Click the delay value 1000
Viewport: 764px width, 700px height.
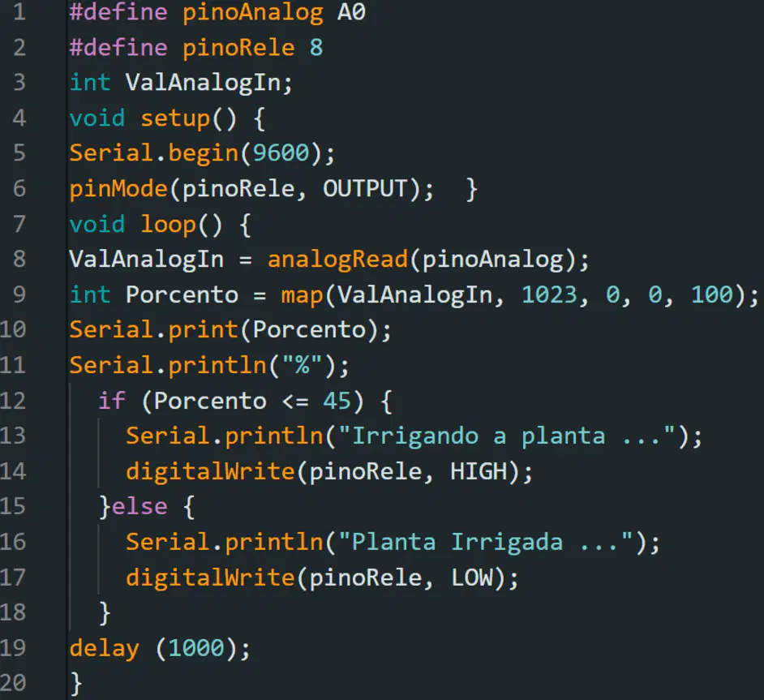pos(196,648)
